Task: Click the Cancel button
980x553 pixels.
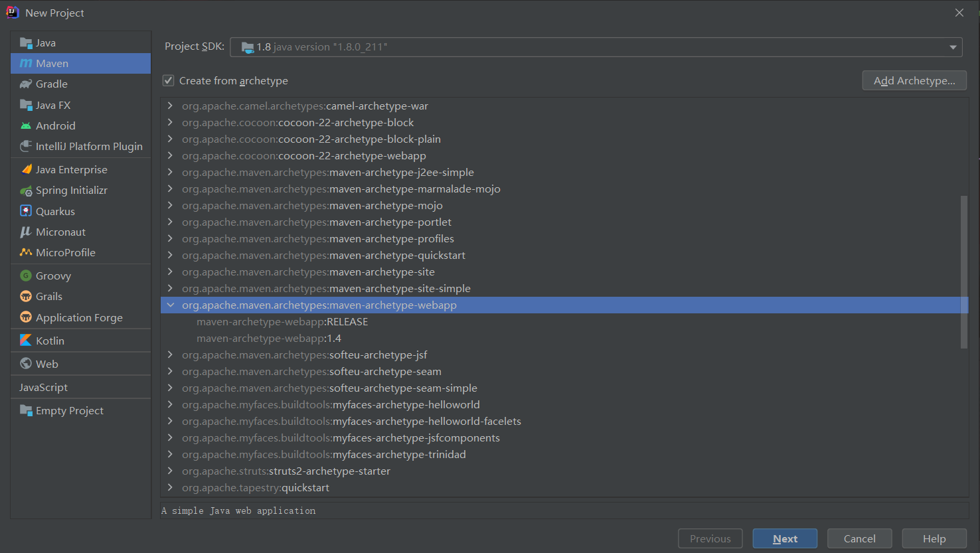Action: coord(859,539)
